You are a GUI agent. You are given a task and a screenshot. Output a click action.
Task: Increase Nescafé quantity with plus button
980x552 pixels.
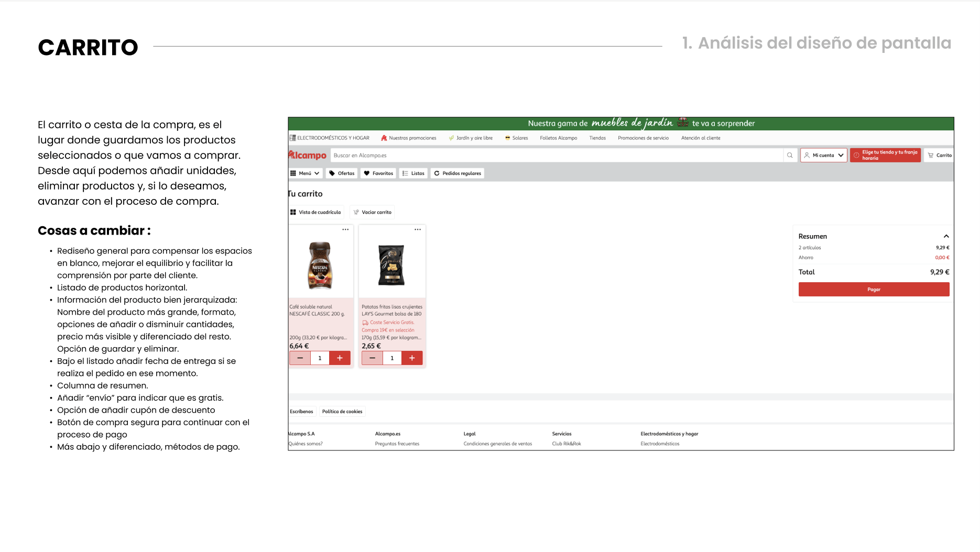340,358
